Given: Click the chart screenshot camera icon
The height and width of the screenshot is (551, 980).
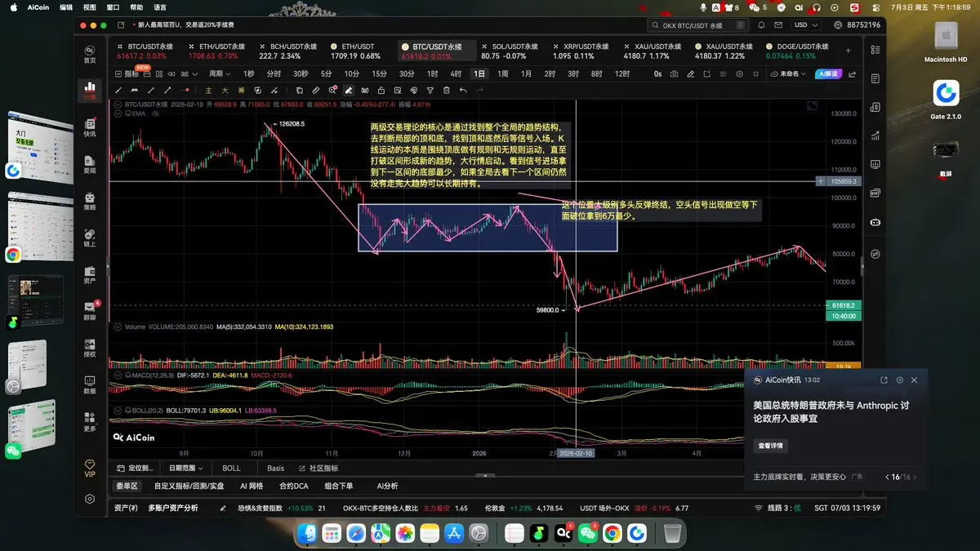Looking at the screenshot, I should point(675,73).
